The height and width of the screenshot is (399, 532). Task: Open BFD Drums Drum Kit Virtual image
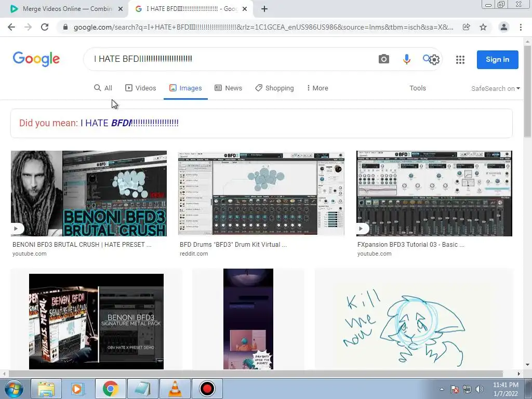tap(261, 193)
